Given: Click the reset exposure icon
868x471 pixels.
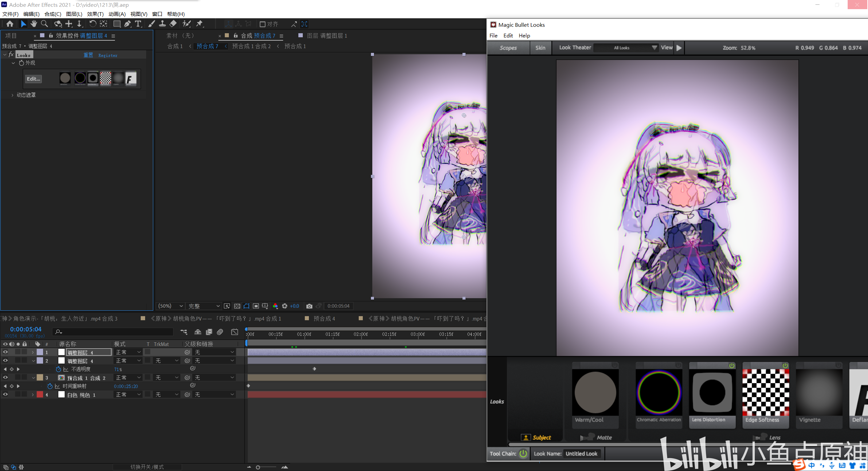Looking at the screenshot, I should (x=284, y=306).
